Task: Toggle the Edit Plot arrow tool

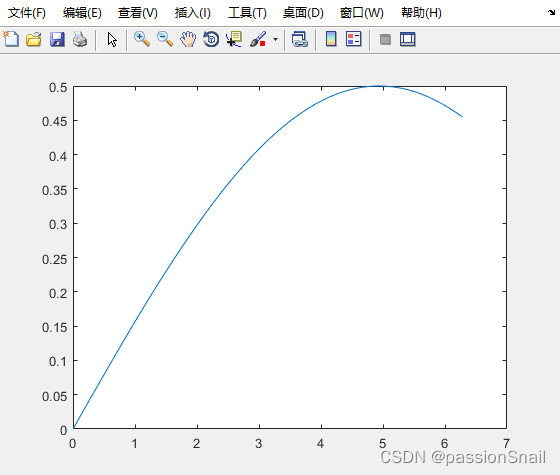Action: coord(112,40)
